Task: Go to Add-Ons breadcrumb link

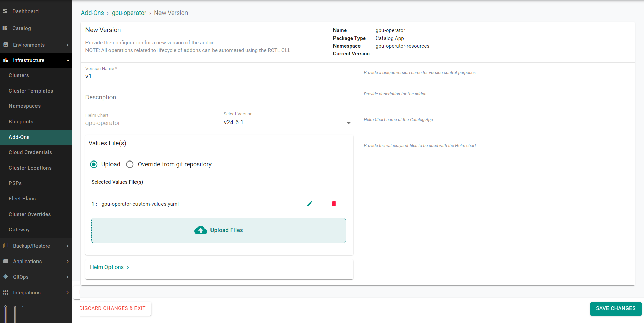Action: point(93,13)
